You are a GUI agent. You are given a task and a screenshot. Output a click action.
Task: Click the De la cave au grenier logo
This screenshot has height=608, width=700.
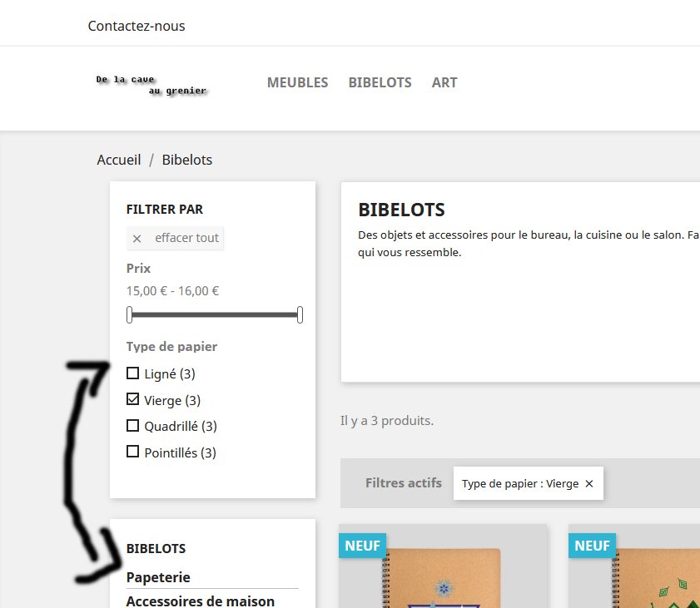[x=151, y=85]
